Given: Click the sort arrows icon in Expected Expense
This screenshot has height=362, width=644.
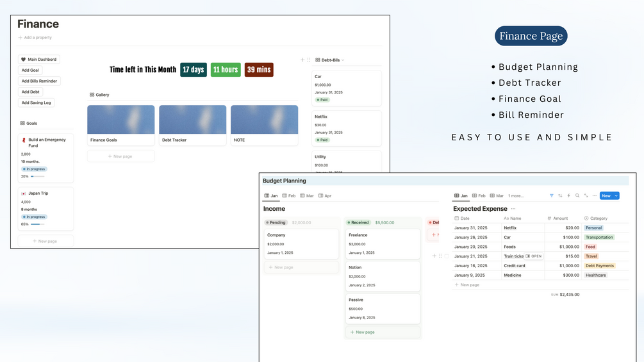Looking at the screenshot, I should (x=560, y=196).
